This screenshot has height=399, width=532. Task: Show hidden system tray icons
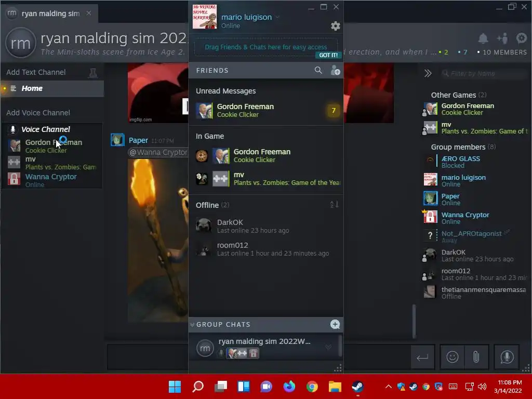point(389,387)
